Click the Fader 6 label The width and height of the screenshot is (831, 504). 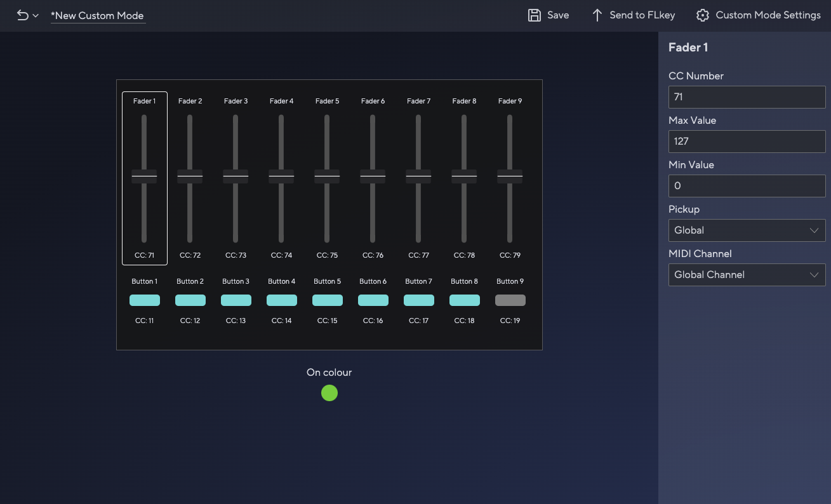[373, 101]
